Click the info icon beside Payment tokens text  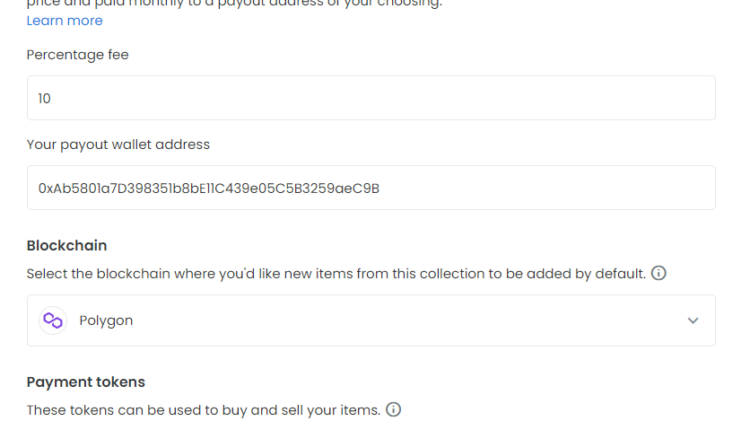(x=394, y=409)
